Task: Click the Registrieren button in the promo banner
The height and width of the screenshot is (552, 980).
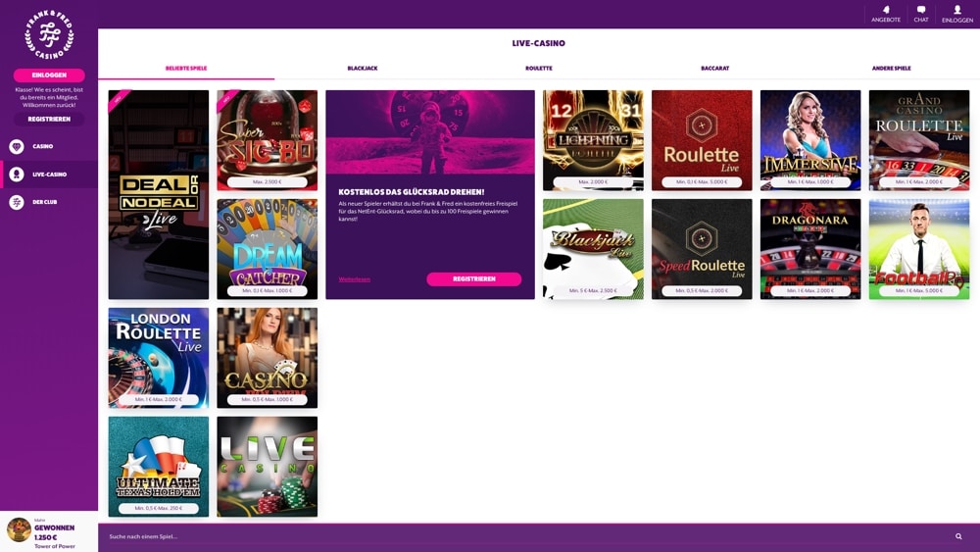Action: [x=473, y=278]
